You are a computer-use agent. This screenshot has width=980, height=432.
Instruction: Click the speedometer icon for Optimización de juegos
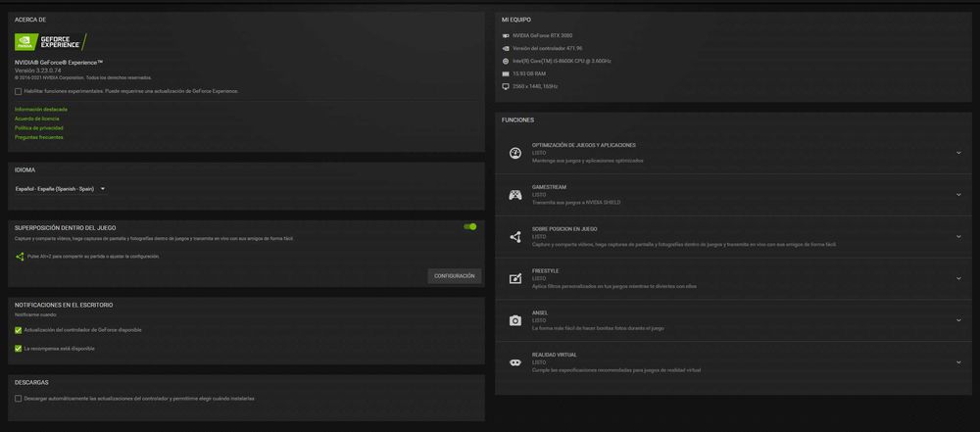(515, 153)
